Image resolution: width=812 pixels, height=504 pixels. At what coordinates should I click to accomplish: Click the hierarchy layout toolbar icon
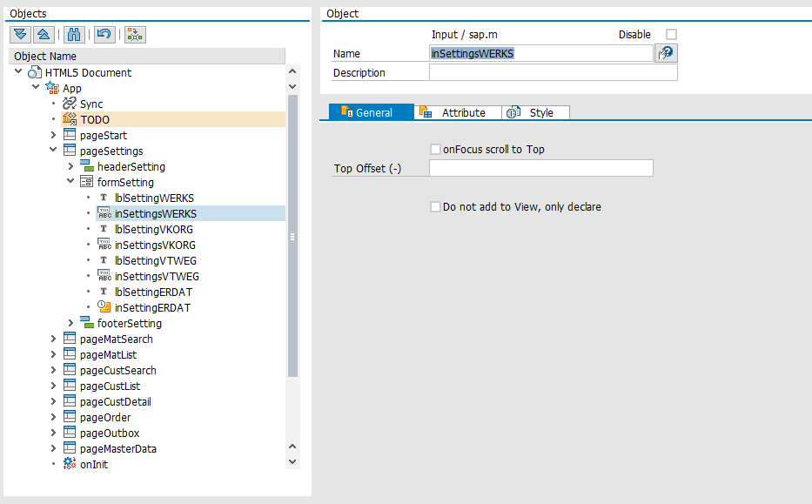[x=135, y=34]
